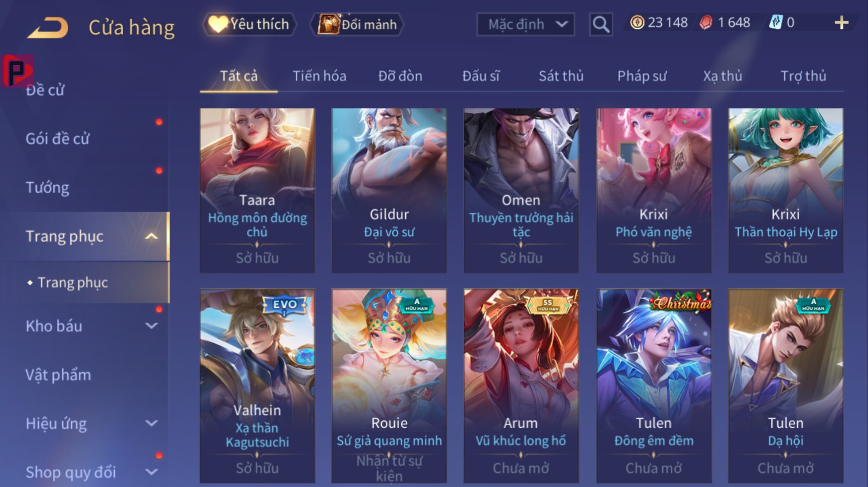Viewport: 868px width, 487px height.
Task: Tap the red ruby gem icon
Action: pyautogui.click(x=706, y=22)
